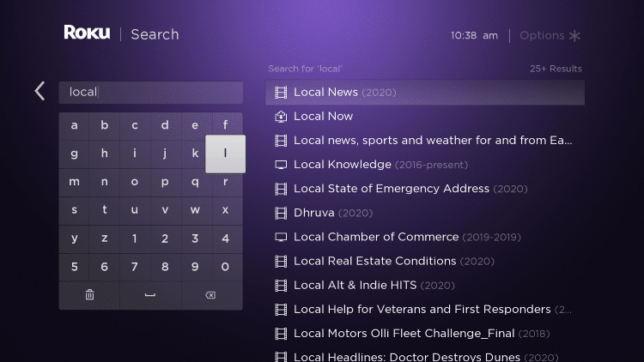Tap the letter i key
The width and height of the screenshot is (644, 362).
tap(135, 154)
